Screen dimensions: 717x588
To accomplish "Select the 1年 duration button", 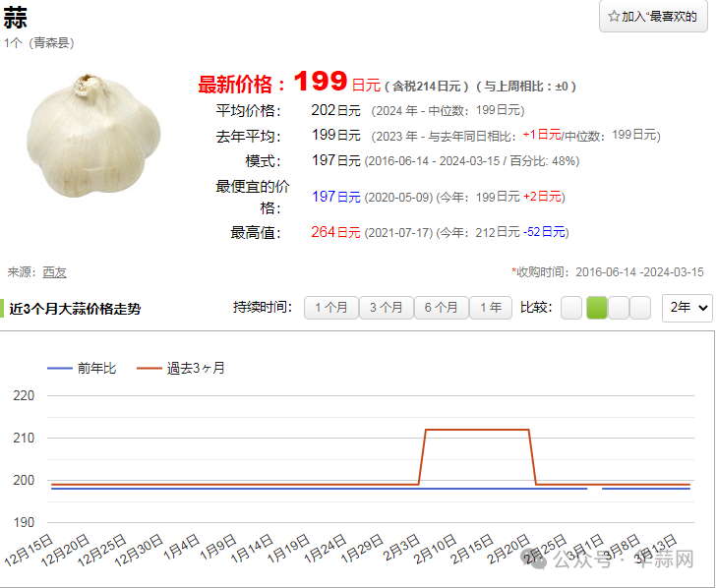I will point(491,308).
